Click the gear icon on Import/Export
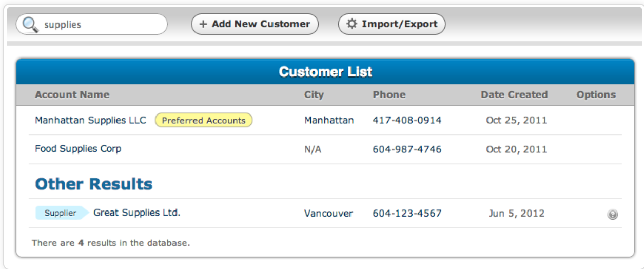Viewport: 644px width, 269px height. point(352,24)
